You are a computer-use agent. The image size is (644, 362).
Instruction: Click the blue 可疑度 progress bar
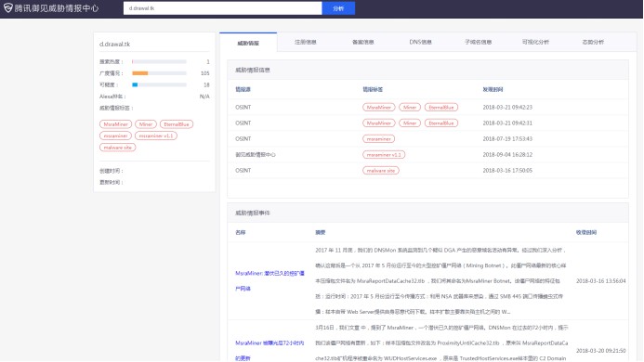tap(159, 84)
